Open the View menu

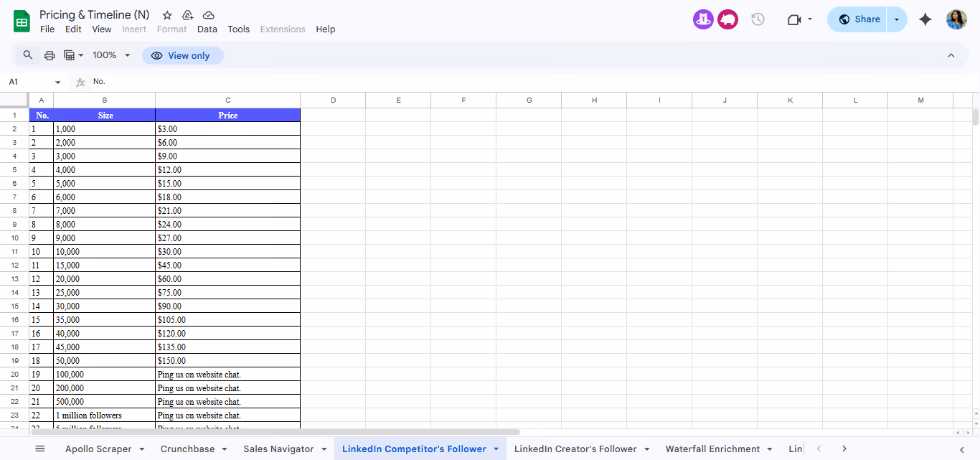[x=102, y=29]
